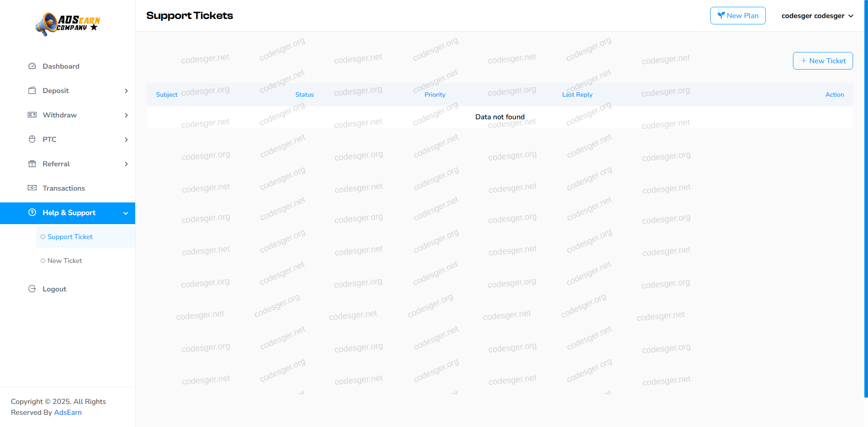Expand the Referral submenu chevron
The image size is (868, 427).
pyautogui.click(x=126, y=164)
